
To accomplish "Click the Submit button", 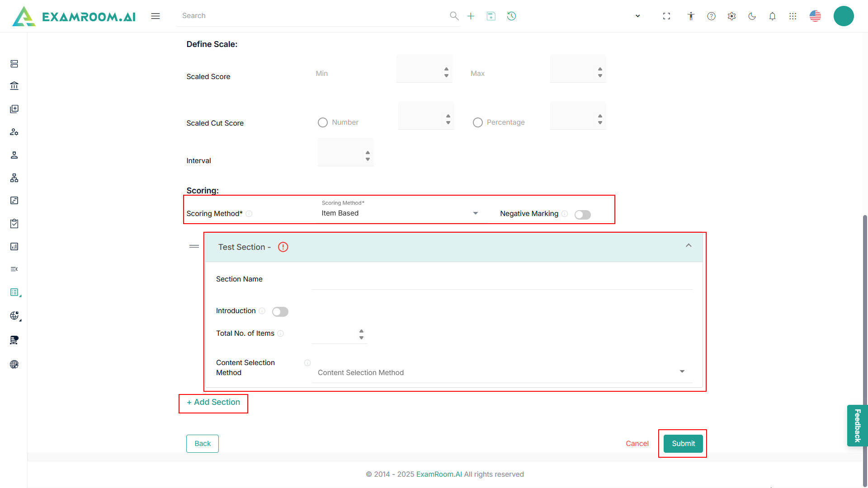I will click(683, 444).
